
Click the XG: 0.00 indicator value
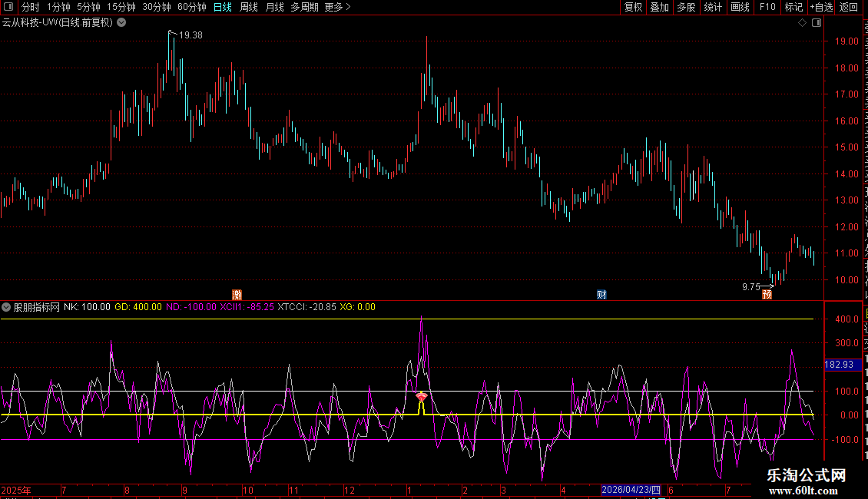coord(358,307)
